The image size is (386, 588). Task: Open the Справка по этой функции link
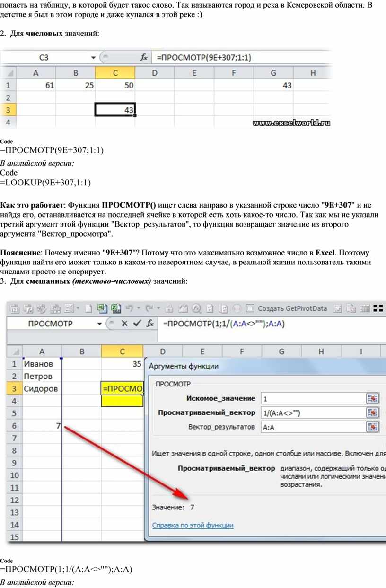coord(193,525)
